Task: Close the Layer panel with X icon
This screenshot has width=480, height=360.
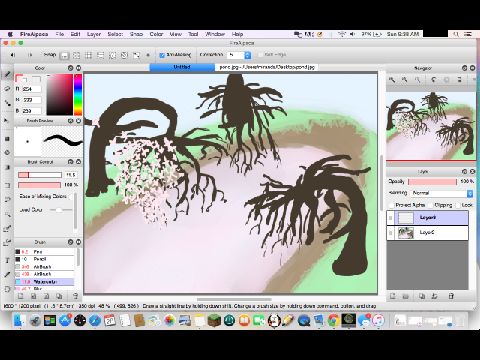Action: [473, 171]
